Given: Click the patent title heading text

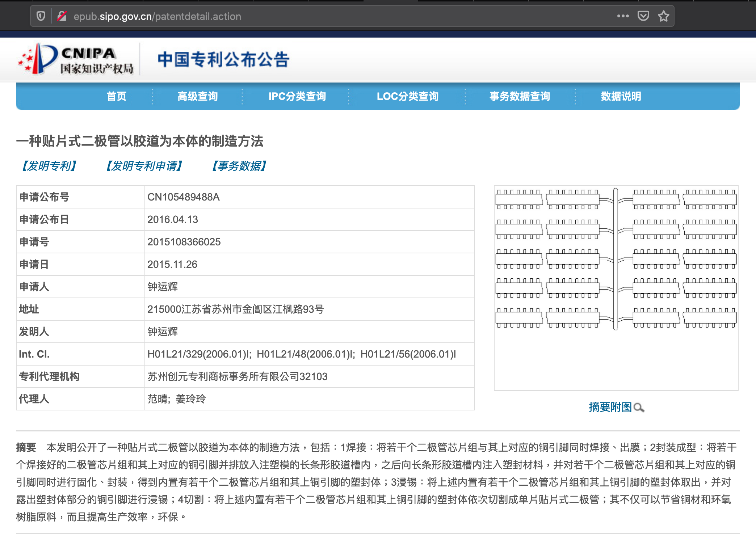Looking at the screenshot, I should [140, 141].
